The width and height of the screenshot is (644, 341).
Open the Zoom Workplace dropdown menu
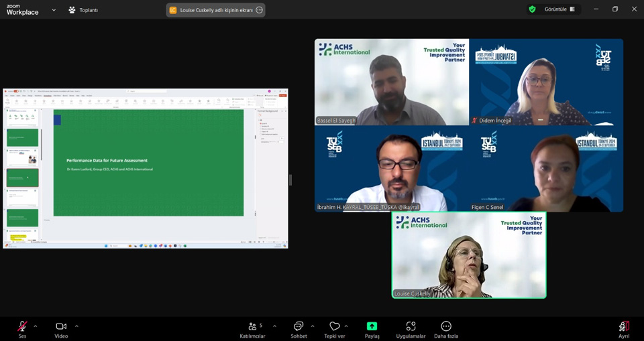[54, 10]
